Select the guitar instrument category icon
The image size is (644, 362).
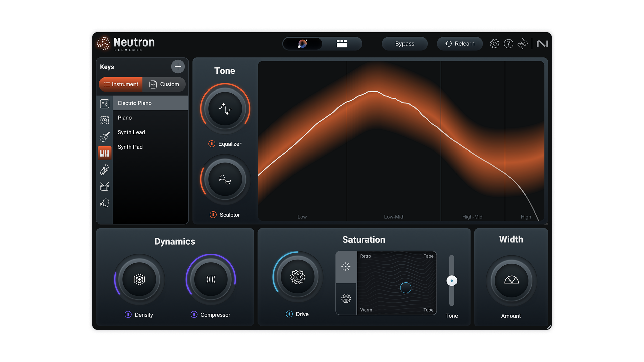[x=105, y=136]
